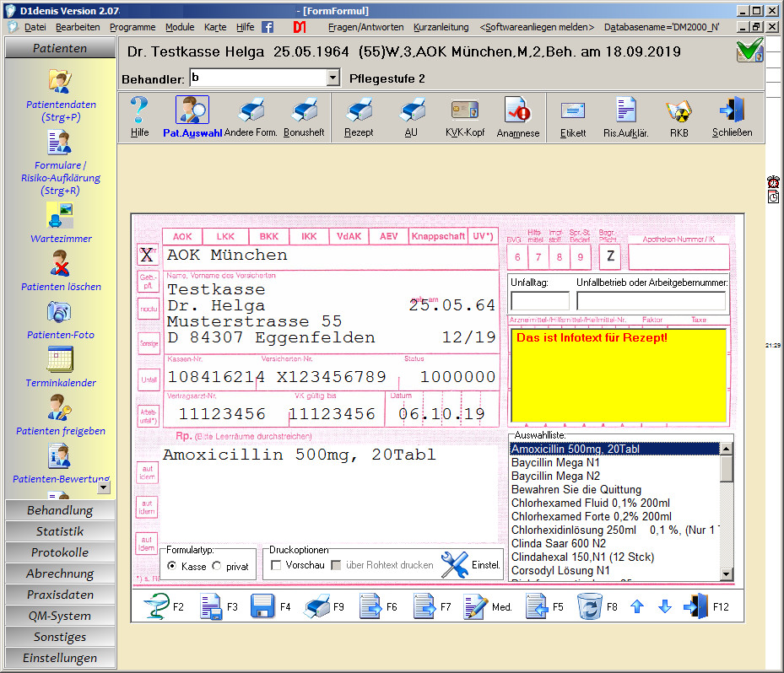Open the Rezept printer icon
This screenshot has height=673, width=784.
(x=359, y=110)
